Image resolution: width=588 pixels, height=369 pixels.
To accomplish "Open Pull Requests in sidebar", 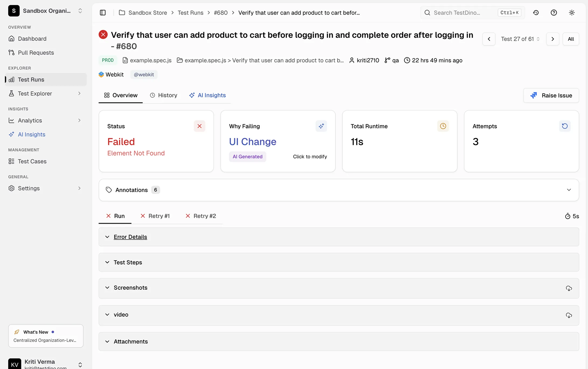I will 46,53.
